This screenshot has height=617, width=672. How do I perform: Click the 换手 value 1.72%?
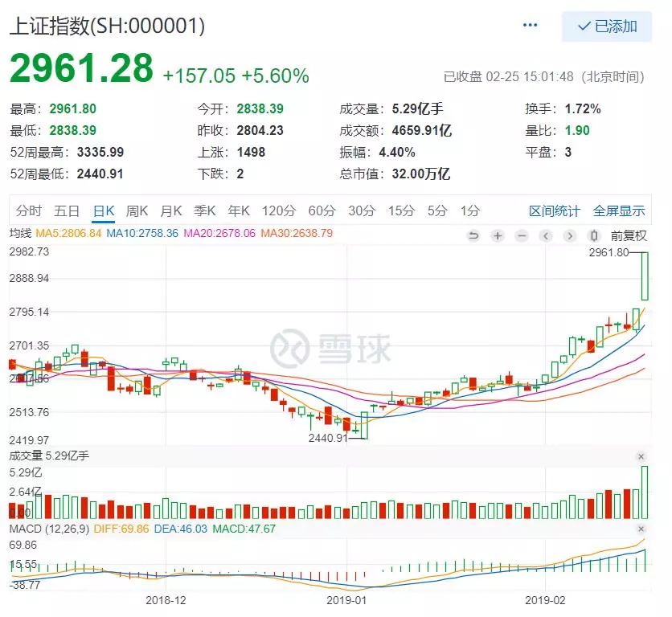click(583, 108)
